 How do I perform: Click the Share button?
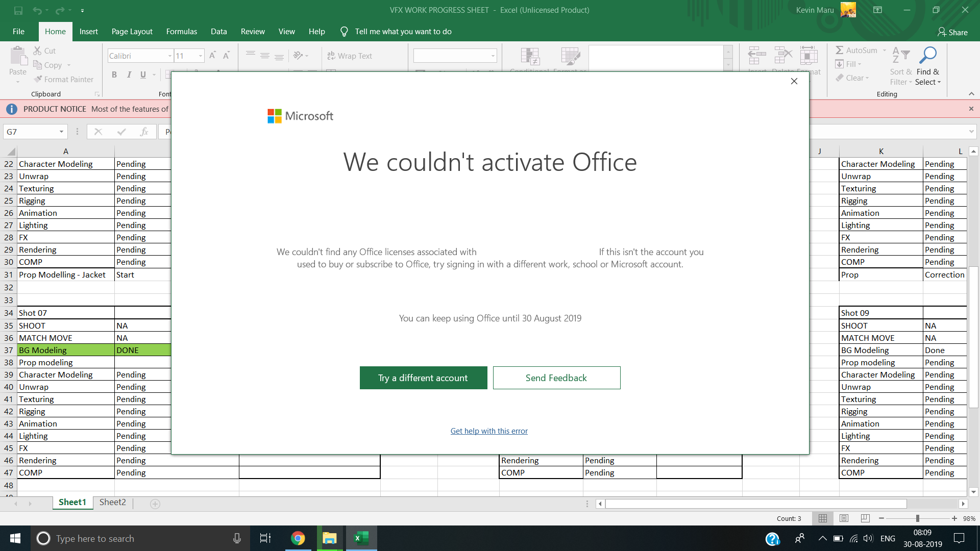pos(952,32)
